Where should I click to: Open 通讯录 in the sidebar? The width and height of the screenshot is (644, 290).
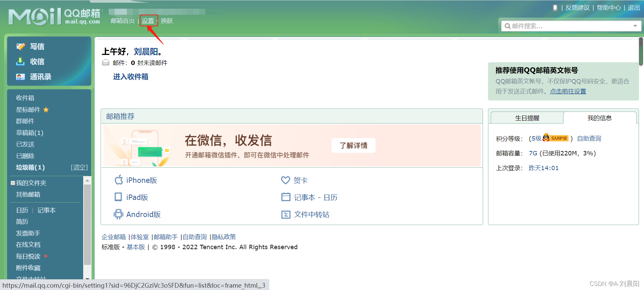[41, 77]
